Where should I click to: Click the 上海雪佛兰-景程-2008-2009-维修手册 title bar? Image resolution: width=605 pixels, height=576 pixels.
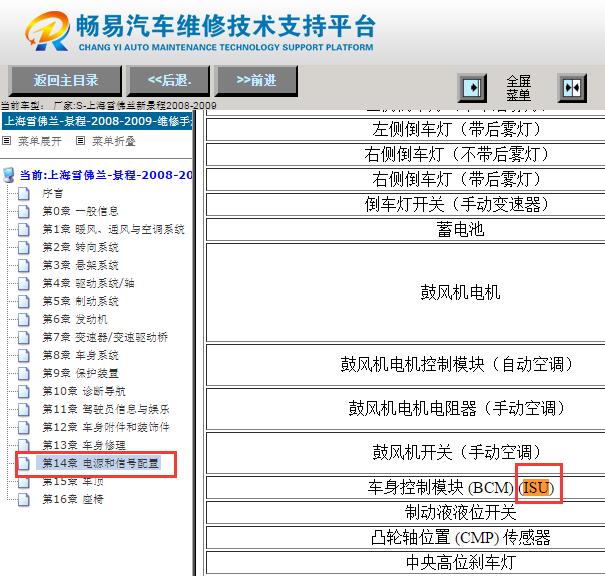(x=97, y=121)
